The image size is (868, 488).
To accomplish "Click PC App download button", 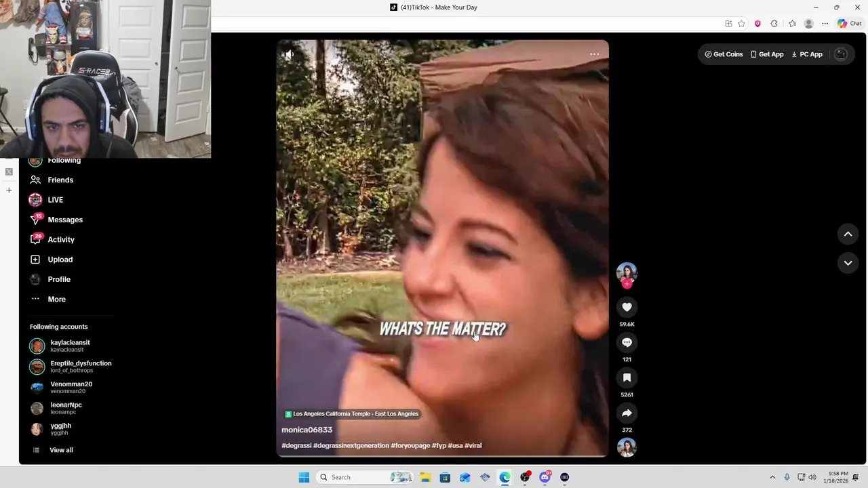I will 807,54.
